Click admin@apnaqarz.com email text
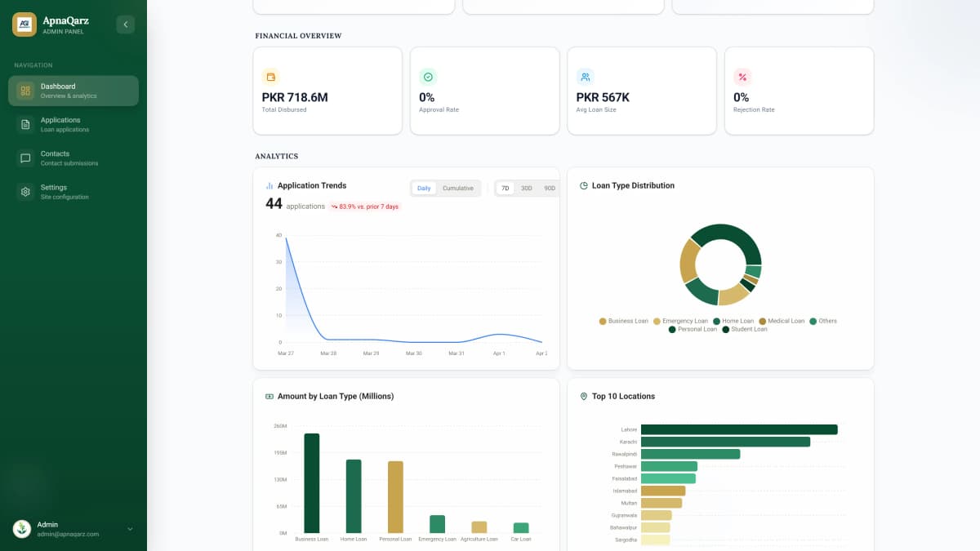980x551 pixels. pos(68,534)
